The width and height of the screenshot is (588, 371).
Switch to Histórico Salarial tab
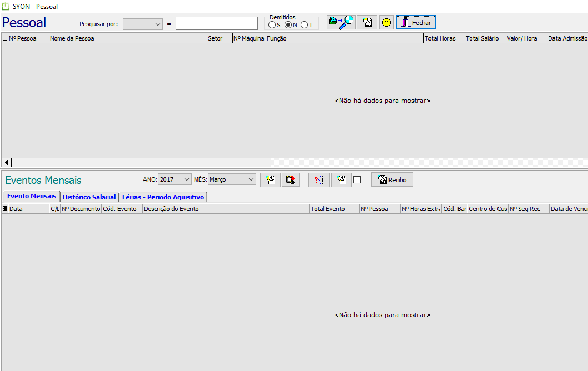pos(89,197)
